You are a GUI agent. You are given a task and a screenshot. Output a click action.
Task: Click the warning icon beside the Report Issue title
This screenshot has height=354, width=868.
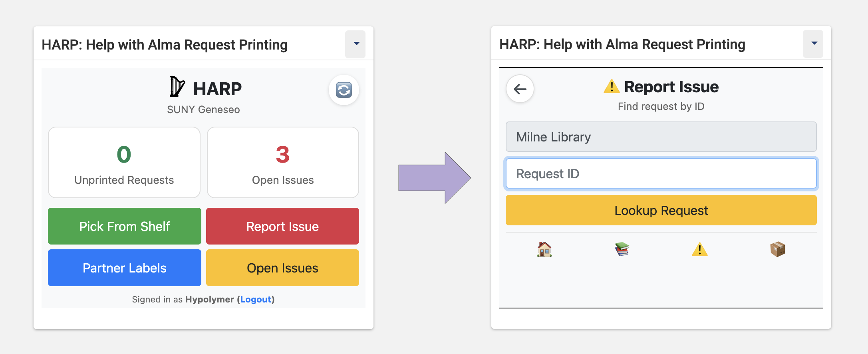(612, 86)
